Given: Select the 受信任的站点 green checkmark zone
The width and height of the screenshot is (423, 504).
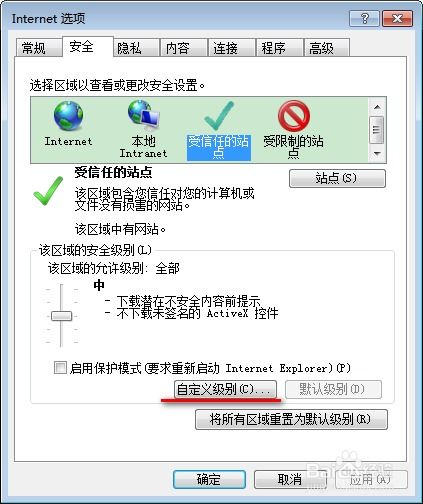Looking at the screenshot, I should (219, 130).
